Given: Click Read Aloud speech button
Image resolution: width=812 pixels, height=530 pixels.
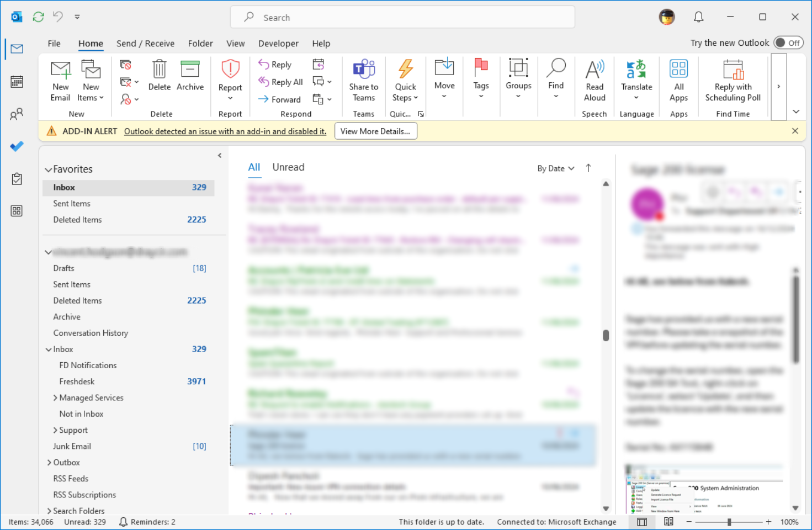Looking at the screenshot, I should click(595, 81).
